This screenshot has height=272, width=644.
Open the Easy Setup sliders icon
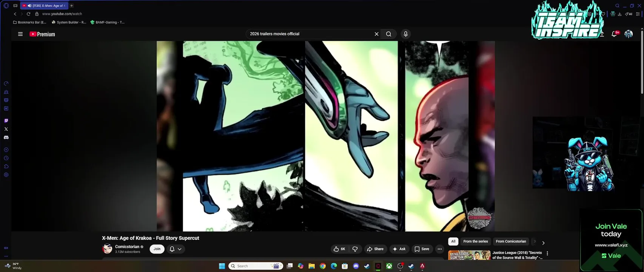tap(638, 14)
